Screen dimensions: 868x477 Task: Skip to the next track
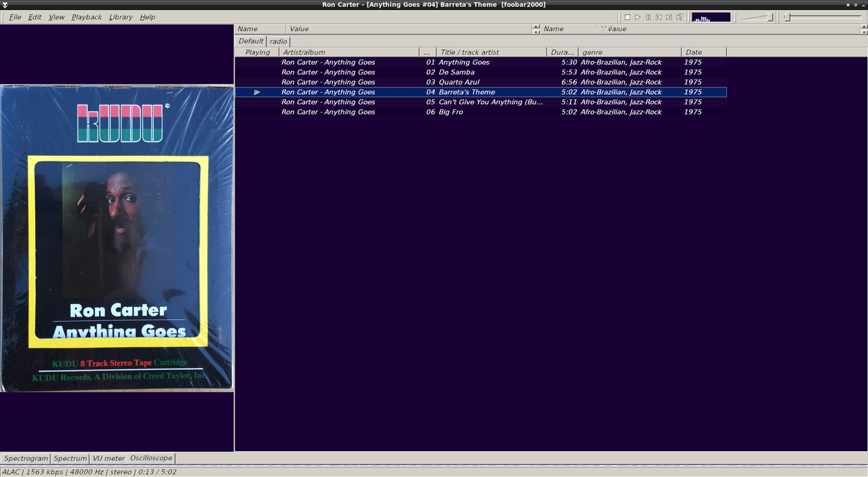[x=669, y=17]
